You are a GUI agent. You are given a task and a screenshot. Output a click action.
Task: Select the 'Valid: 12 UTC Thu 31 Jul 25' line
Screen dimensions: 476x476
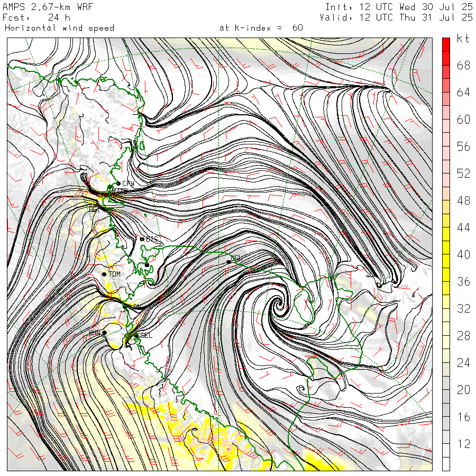point(396,17)
